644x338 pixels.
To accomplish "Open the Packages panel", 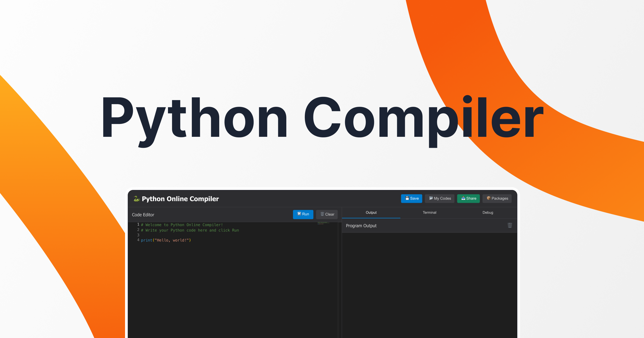I will tap(497, 199).
